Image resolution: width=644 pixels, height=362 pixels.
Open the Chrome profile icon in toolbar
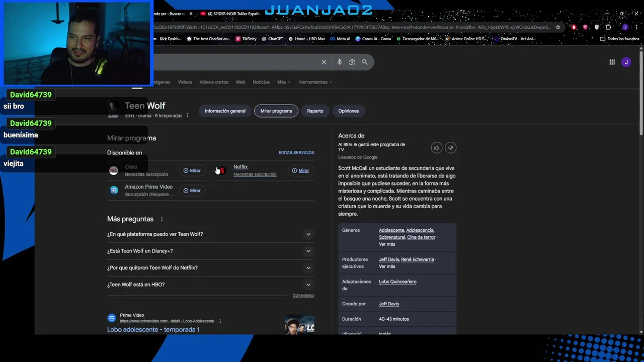[x=625, y=27]
